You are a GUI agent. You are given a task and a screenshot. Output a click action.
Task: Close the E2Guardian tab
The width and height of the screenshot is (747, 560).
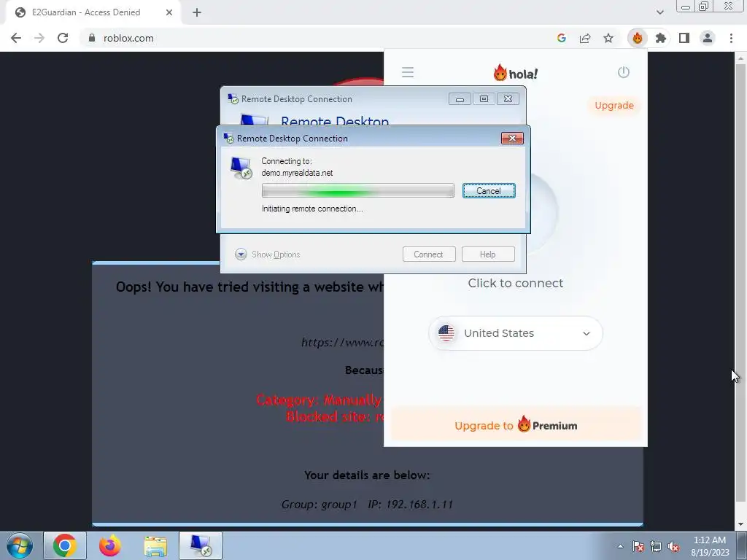coord(169,12)
